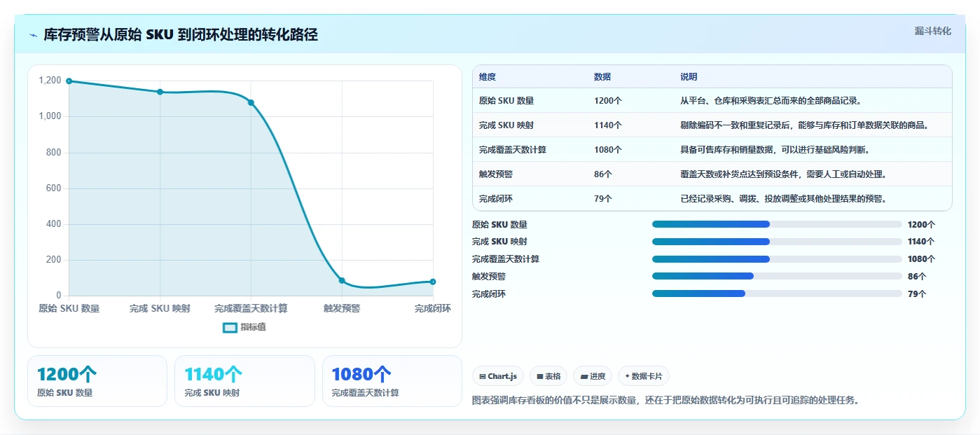Click the 完成覆盖天数计算 x-axis label
This screenshot has width=980, height=435.
coord(251,309)
